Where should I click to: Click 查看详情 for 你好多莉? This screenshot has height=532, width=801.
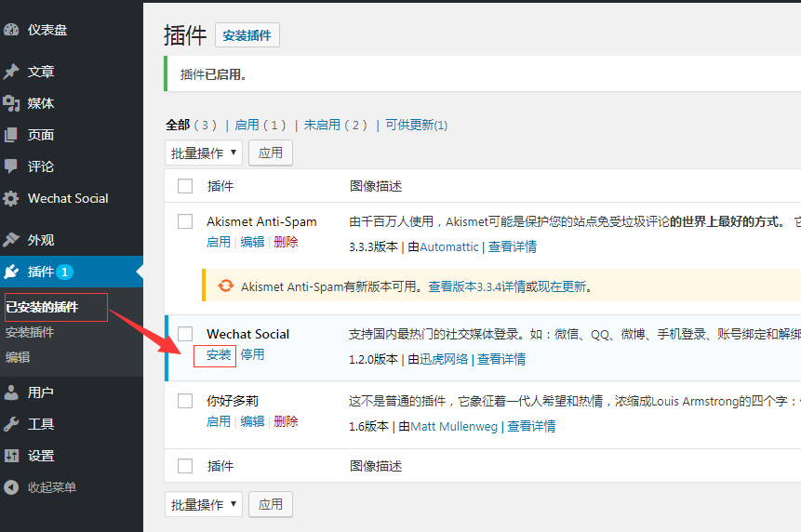coord(531,426)
